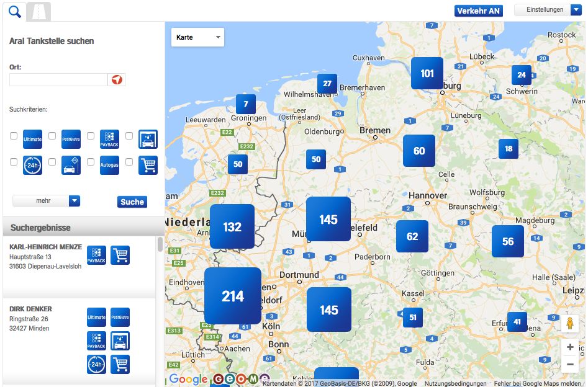Tick the car wash checkbox
588x387 pixels.
tap(129, 136)
